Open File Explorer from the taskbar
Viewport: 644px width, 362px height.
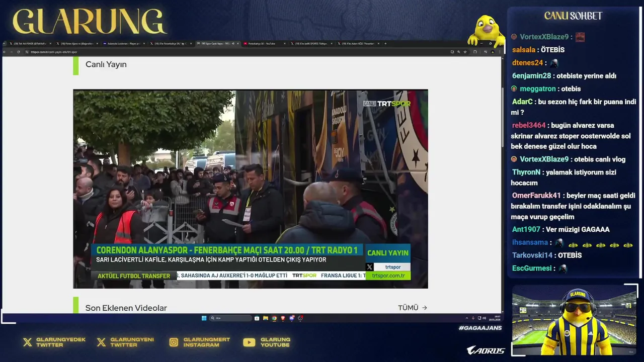pos(266,318)
